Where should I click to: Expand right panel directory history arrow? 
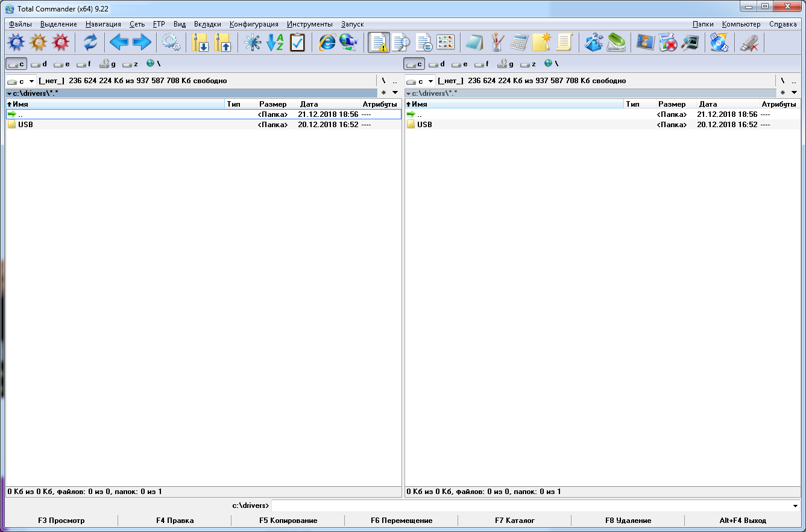pyautogui.click(x=795, y=93)
